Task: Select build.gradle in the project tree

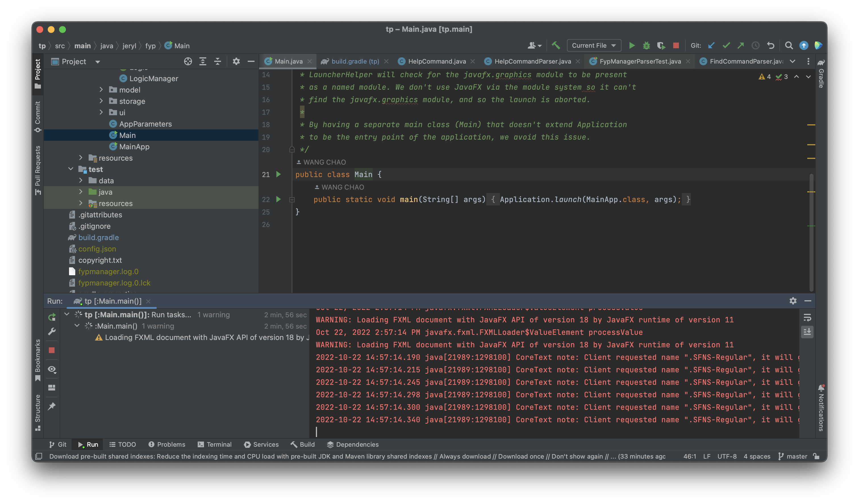Action: click(x=98, y=237)
